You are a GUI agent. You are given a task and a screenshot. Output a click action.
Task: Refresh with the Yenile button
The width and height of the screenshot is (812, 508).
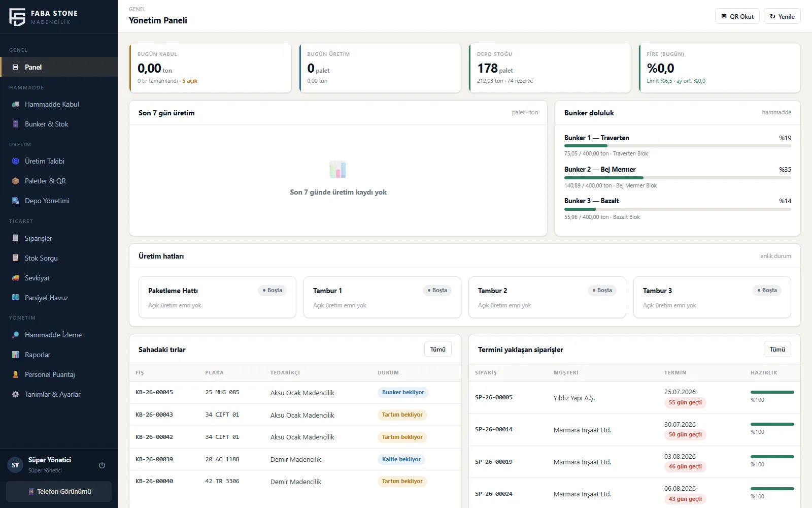coord(782,16)
